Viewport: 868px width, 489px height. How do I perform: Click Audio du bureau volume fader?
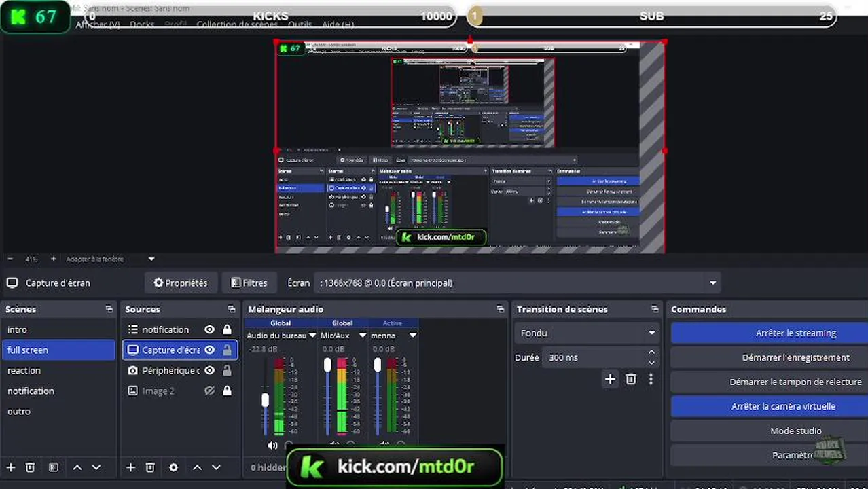[266, 399]
